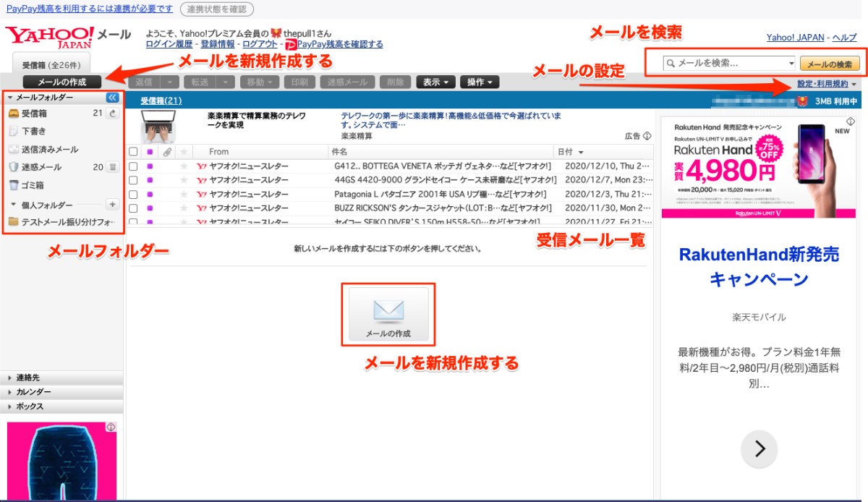Switch to the 受信箱(全26件) tab

[x=51, y=64]
